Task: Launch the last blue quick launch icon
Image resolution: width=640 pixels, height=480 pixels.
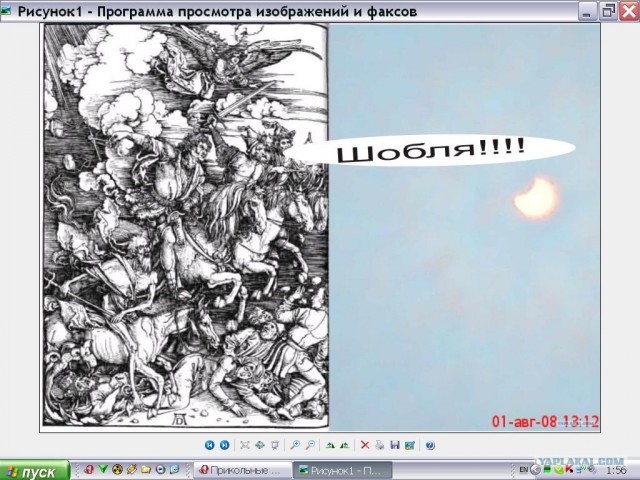Action: [174, 469]
